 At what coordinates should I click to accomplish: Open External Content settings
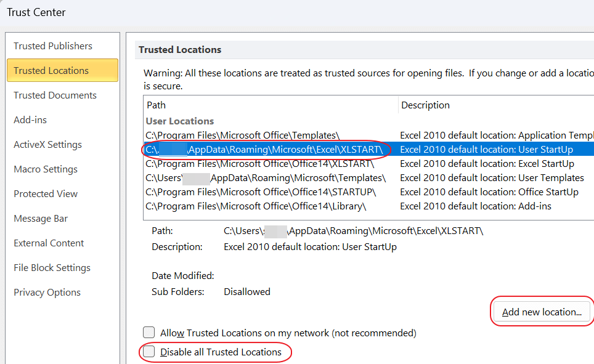click(x=49, y=243)
